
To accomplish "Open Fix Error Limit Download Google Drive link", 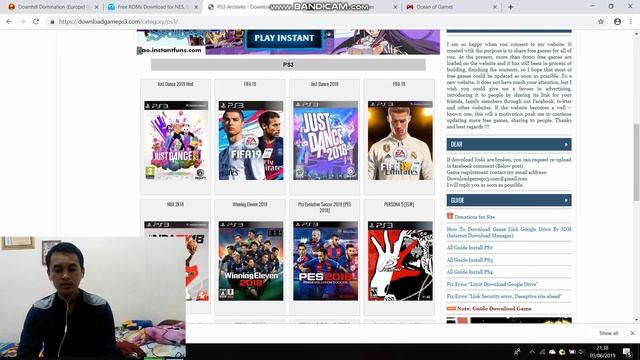I will click(x=492, y=284).
